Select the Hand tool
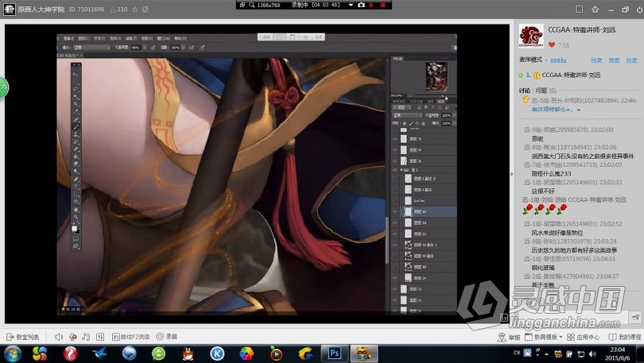The height and width of the screenshot is (363, 644). tap(77, 210)
